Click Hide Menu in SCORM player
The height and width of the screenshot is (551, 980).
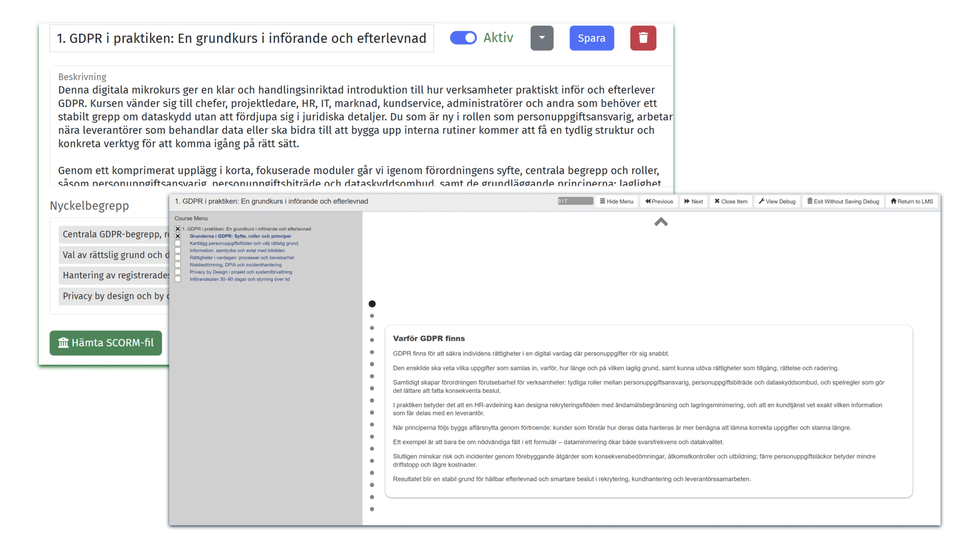(x=616, y=201)
